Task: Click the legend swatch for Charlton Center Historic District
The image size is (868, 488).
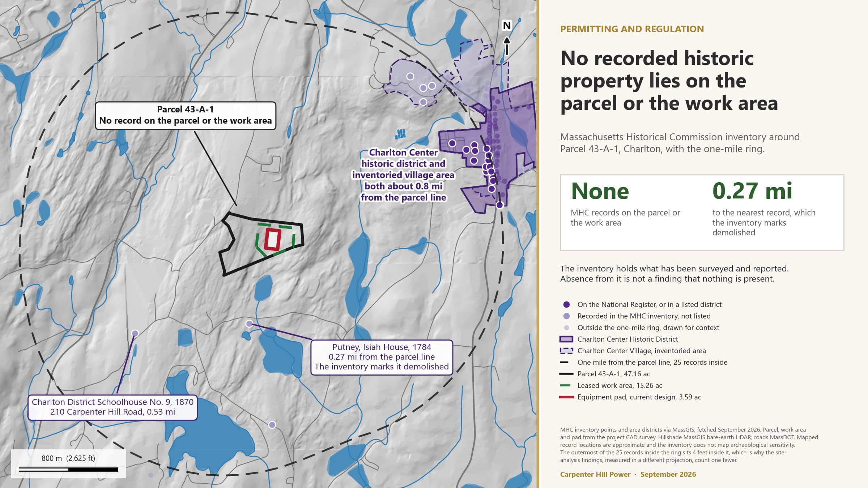Action: [566, 339]
